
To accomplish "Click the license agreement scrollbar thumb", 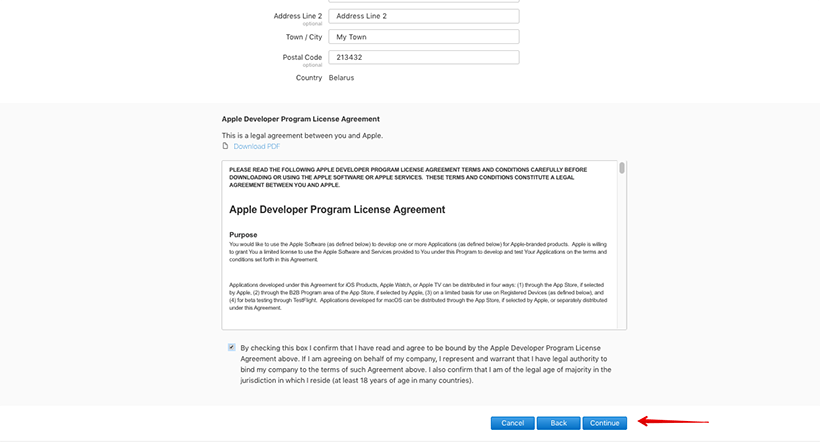I will click(x=622, y=168).
